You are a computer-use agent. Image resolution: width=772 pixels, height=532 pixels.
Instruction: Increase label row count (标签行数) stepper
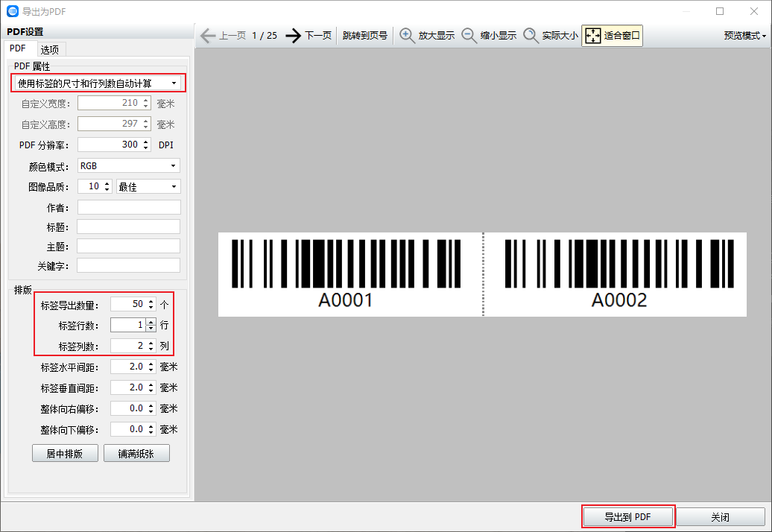pos(151,322)
